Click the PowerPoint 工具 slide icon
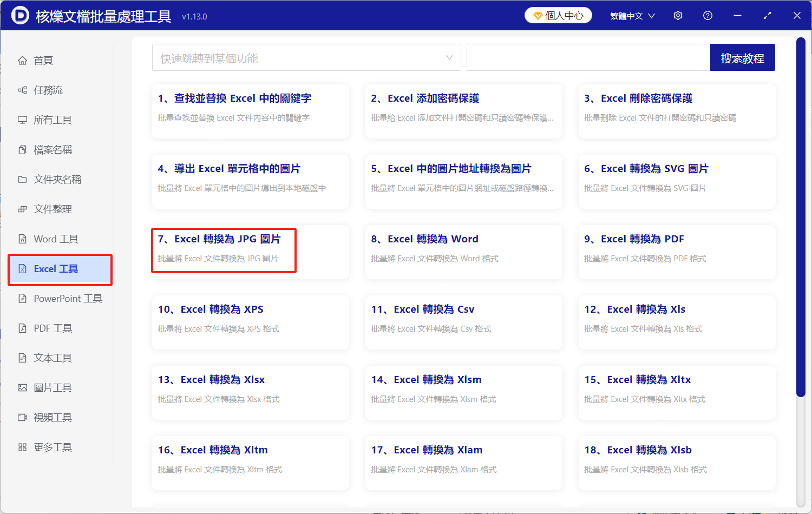The image size is (812, 514). (x=22, y=299)
